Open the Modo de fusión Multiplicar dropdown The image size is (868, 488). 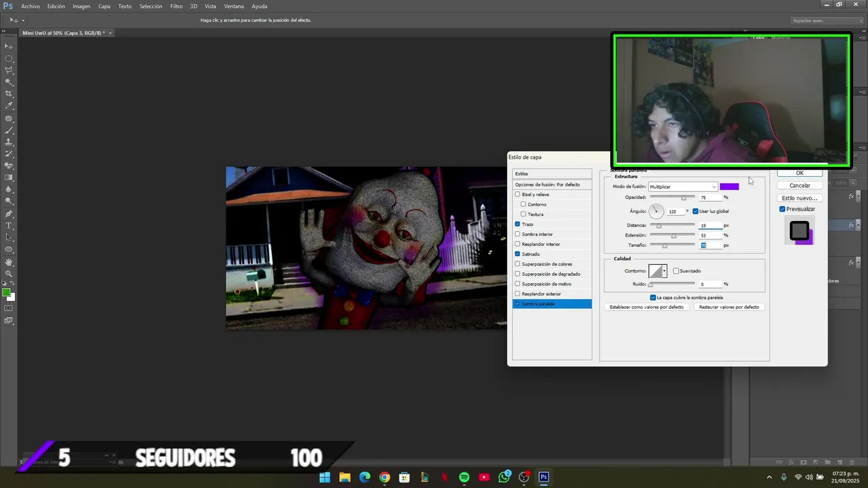click(683, 186)
